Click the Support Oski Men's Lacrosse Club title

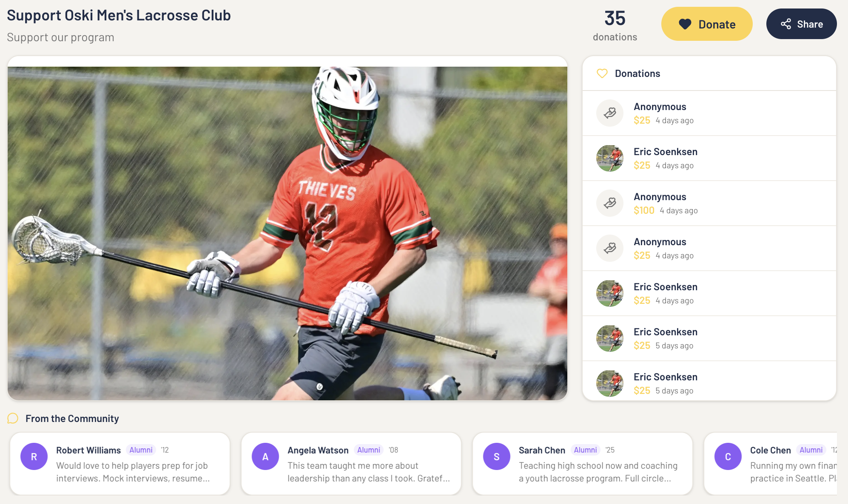coord(119,15)
